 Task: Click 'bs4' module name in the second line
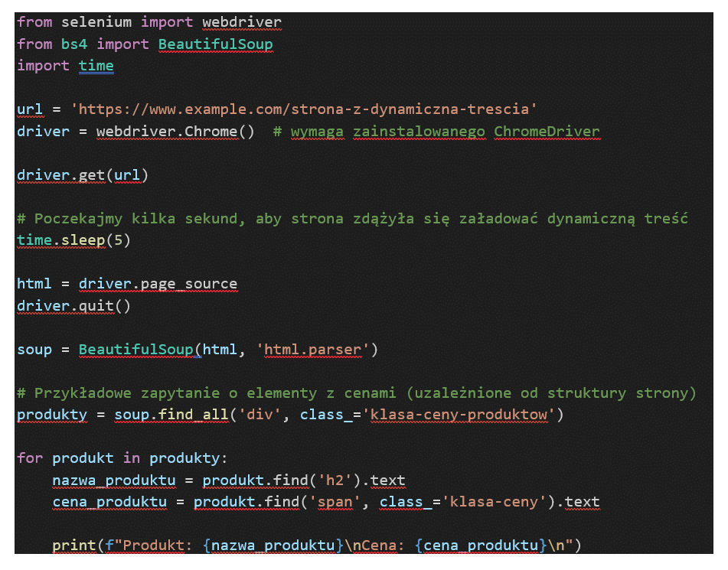click(x=74, y=44)
